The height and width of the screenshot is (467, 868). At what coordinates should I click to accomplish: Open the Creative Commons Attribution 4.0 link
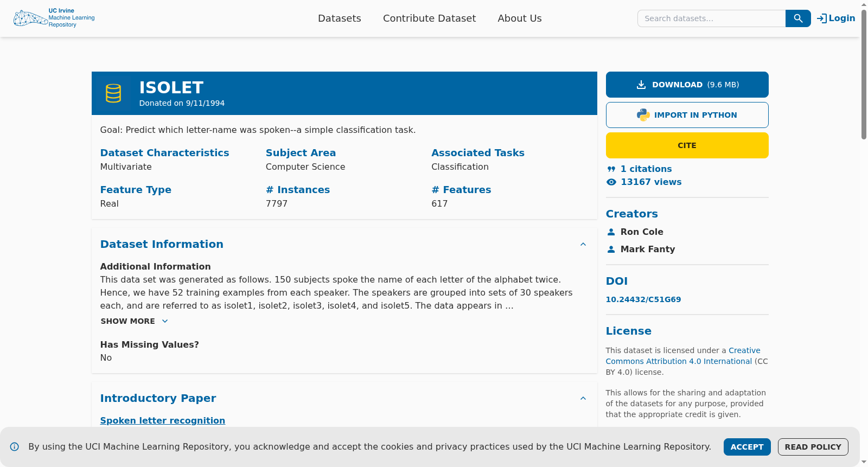[684, 356]
